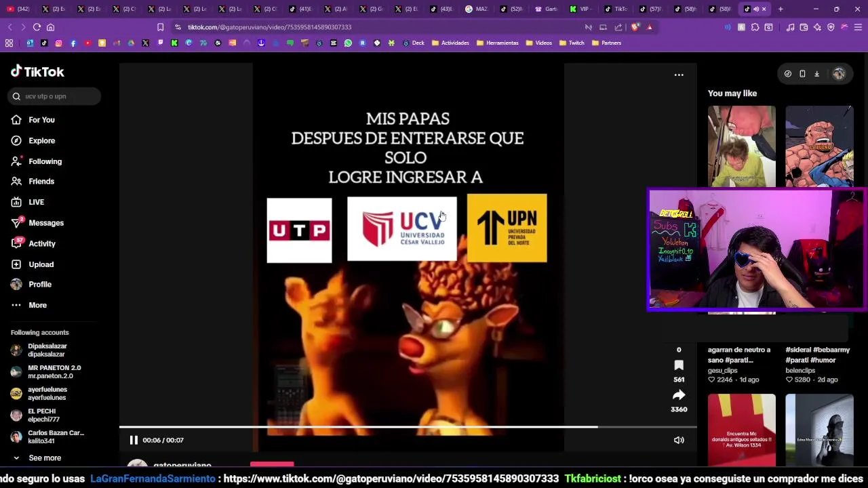Seek on the video progress bar
This screenshot has width=868, height=488.
[408, 427]
